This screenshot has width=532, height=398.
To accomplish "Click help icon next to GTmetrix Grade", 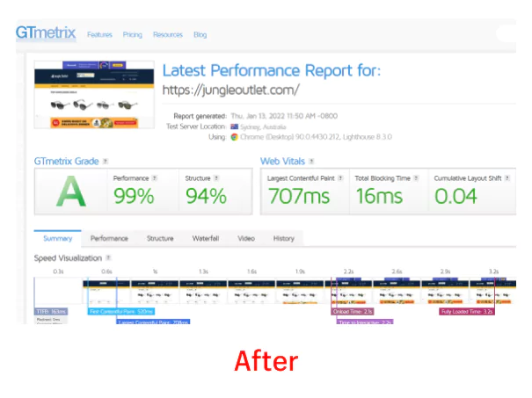I will [x=106, y=162].
